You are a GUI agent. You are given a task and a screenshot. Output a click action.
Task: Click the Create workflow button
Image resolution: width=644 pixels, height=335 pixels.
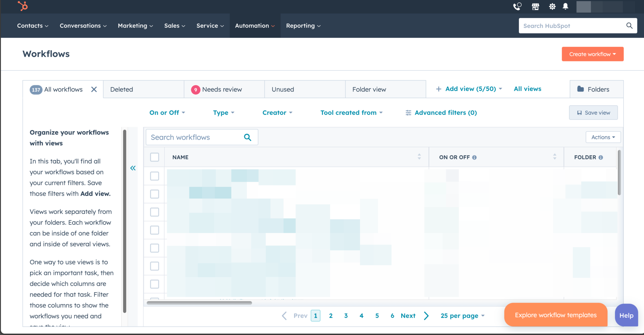pyautogui.click(x=592, y=54)
